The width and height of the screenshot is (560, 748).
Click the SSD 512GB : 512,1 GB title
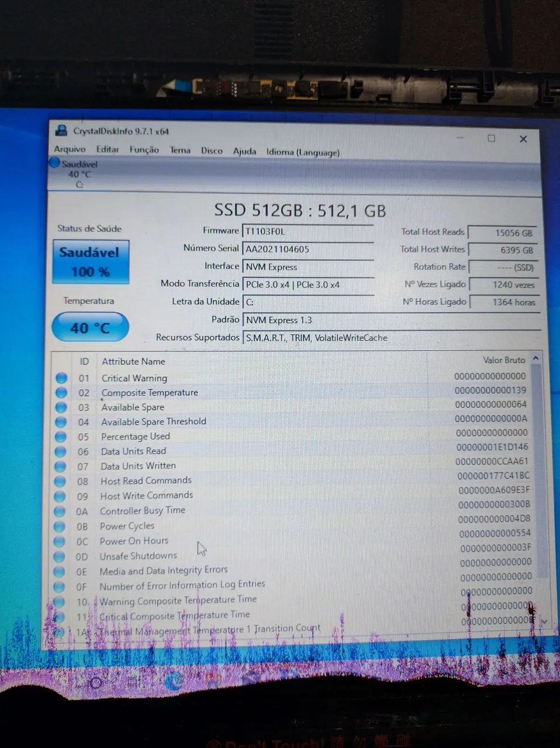tap(300, 210)
